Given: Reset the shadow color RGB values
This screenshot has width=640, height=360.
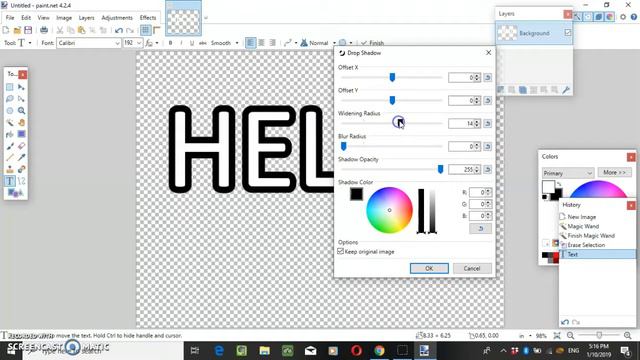Looking at the screenshot, I should 480,229.
